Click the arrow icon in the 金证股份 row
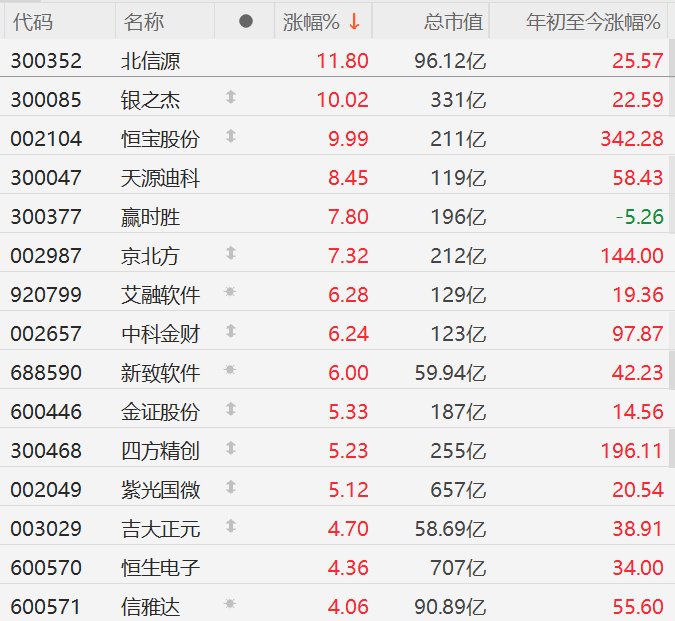Image resolution: width=675 pixels, height=621 pixels. click(231, 409)
